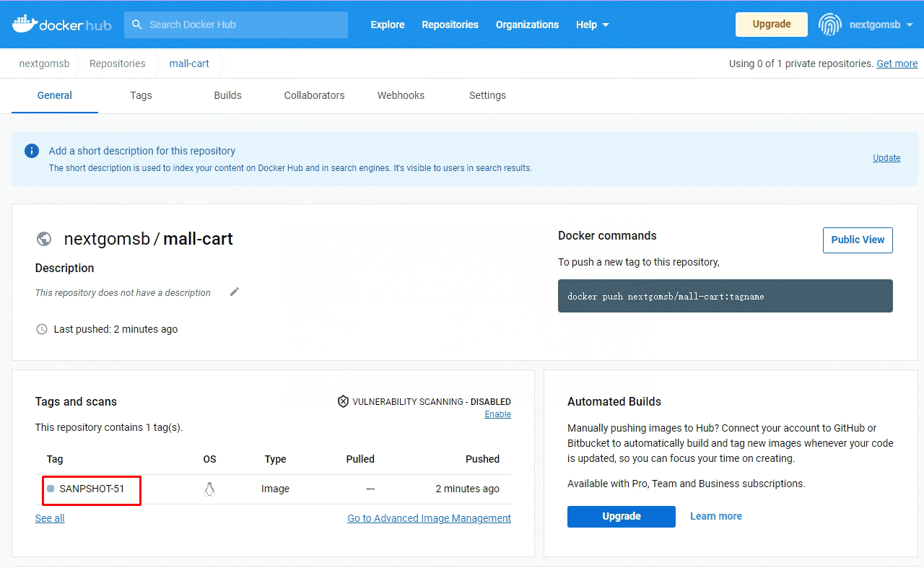
Task: Click This repository contains 1 tag(s) text
Action: click(109, 427)
